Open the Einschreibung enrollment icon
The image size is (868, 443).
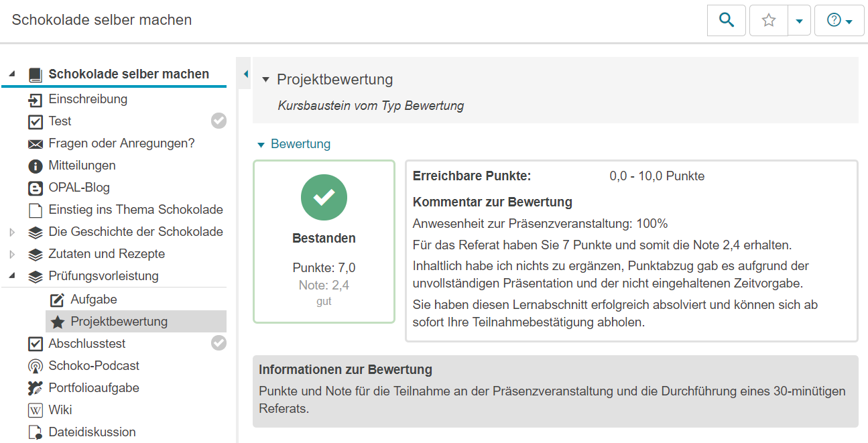point(37,99)
